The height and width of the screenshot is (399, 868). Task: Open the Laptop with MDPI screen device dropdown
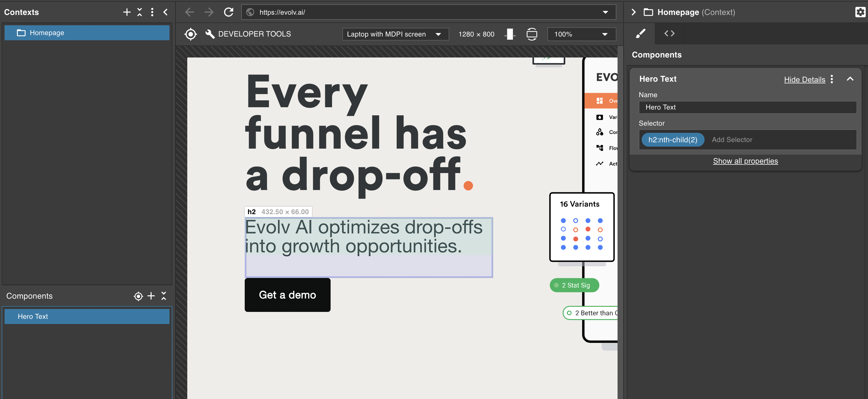[x=396, y=34]
